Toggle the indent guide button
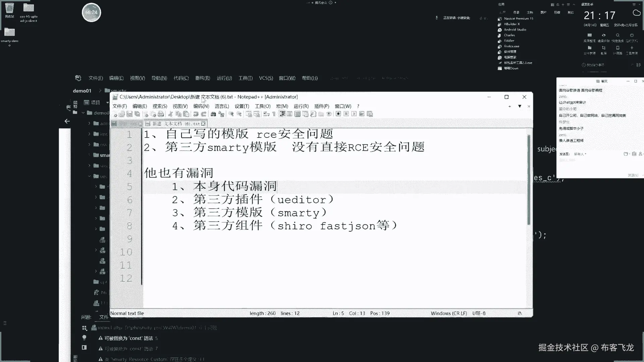This screenshot has height=362, width=644. coord(282,114)
